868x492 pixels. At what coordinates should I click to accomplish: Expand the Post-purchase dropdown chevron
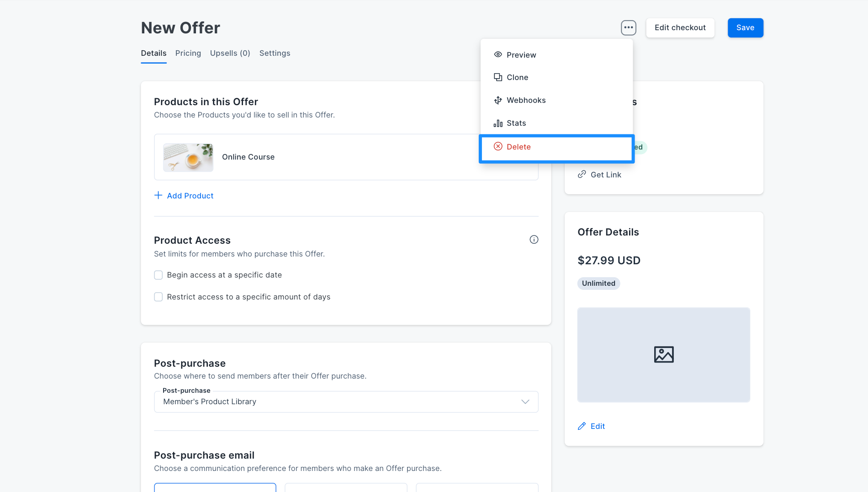tap(525, 401)
